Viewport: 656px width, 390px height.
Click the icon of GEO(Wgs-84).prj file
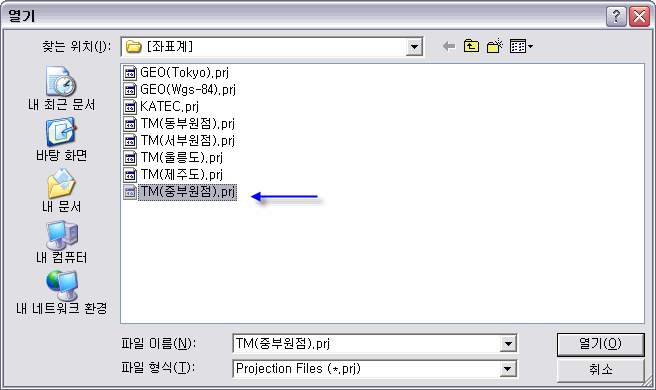point(130,90)
